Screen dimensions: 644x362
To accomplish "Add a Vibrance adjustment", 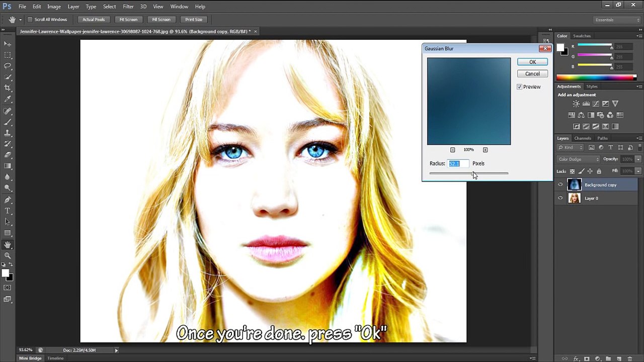I will (615, 104).
